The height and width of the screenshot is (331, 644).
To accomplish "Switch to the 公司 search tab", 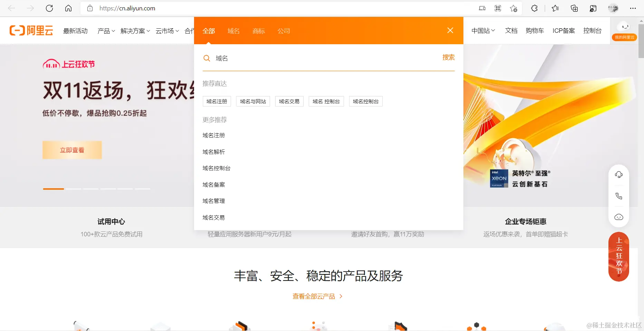I will coord(284,31).
